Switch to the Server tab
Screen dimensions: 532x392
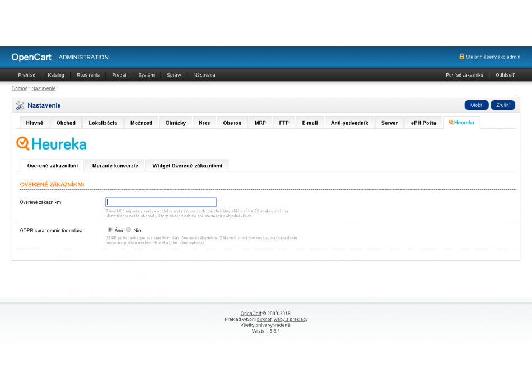click(390, 123)
